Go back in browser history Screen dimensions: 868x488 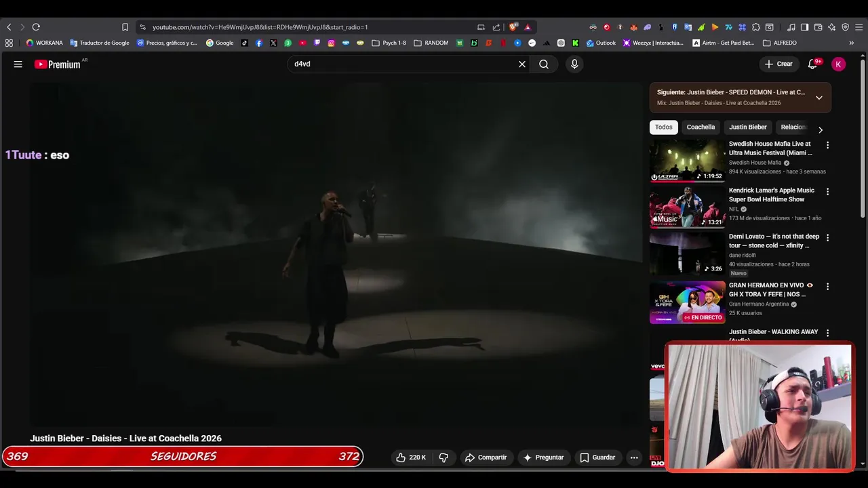[9, 27]
